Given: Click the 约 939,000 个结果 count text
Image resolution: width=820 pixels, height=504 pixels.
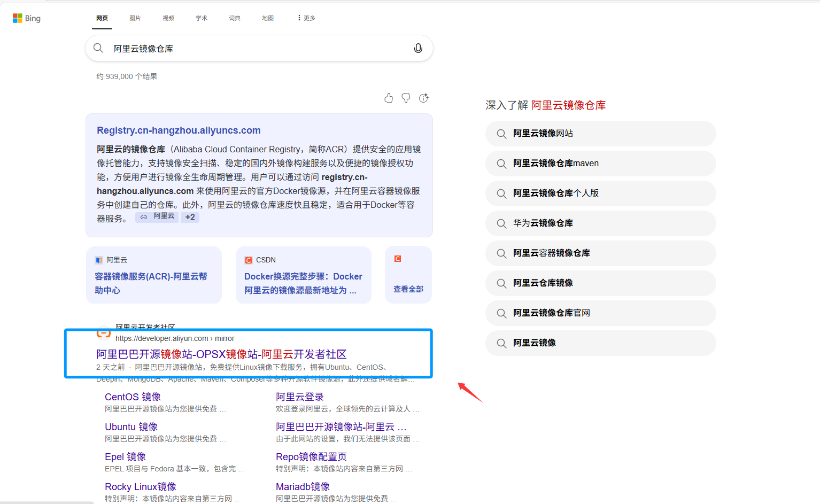Looking at the screenshot, I should tap(127, 76).
